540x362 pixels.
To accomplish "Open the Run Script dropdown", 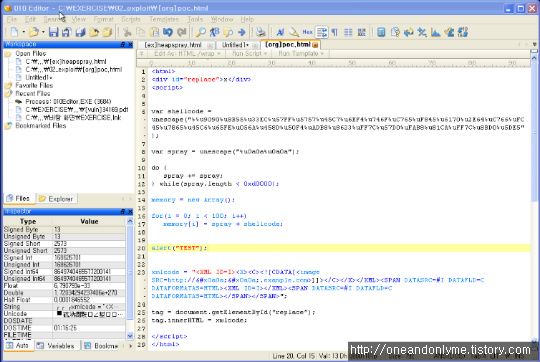I will [250, 53].
